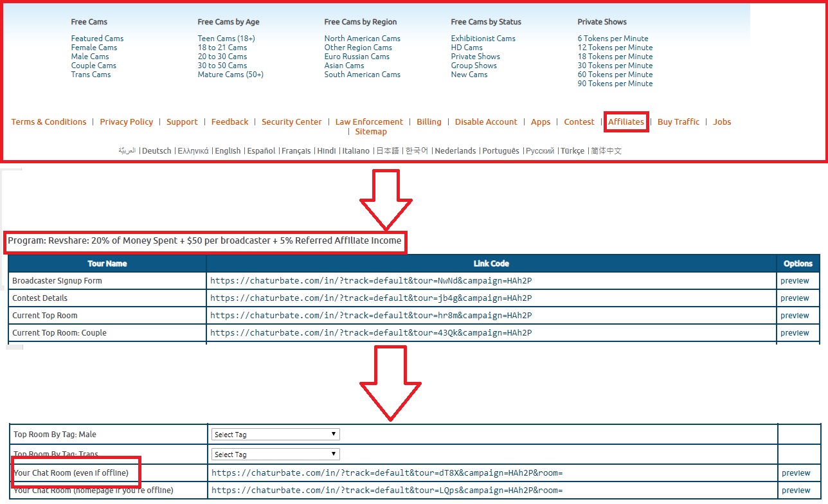Expand Select Tag dropdown for Top Room By Tag: Trans

click(x=275, y=455)
